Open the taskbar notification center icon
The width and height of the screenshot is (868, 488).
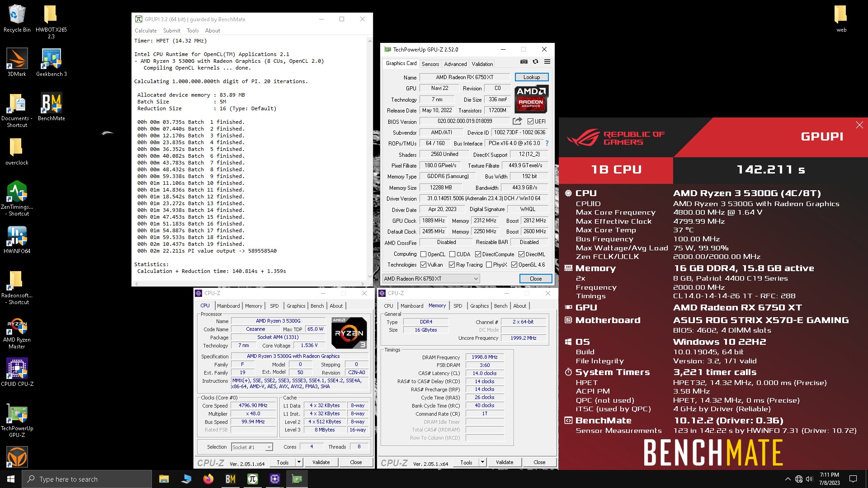853,479
